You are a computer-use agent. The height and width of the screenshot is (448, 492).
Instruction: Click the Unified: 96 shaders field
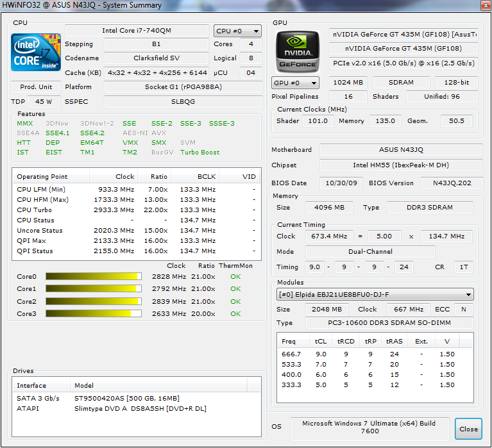442,97
